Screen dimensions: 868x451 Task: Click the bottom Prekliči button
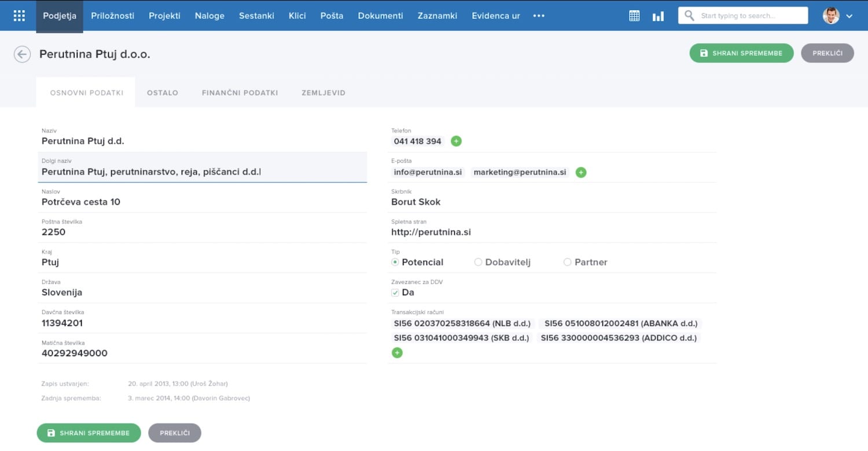(x=175, y=433)
